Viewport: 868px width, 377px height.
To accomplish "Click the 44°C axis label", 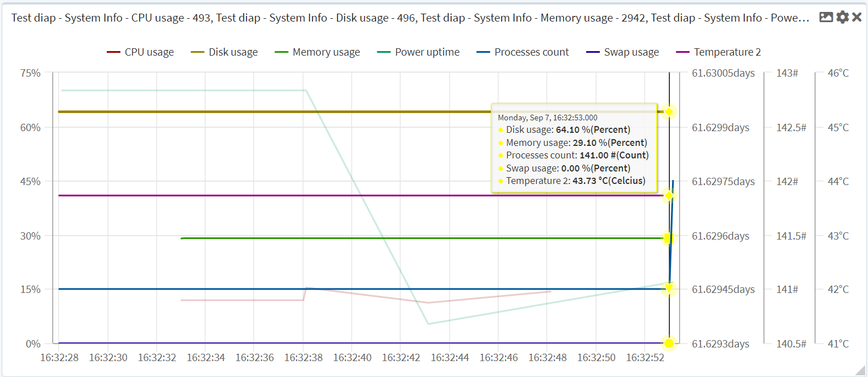I will (838, 182).
